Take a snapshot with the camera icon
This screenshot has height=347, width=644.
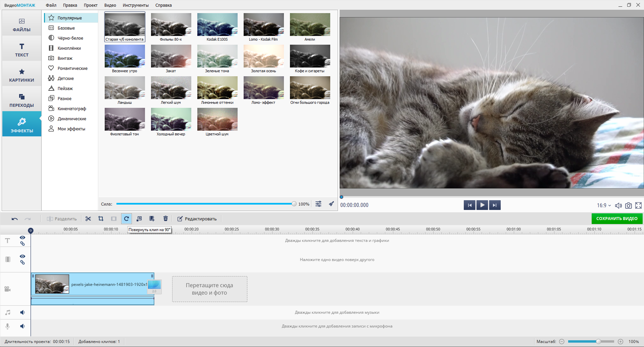pos(629,205)
